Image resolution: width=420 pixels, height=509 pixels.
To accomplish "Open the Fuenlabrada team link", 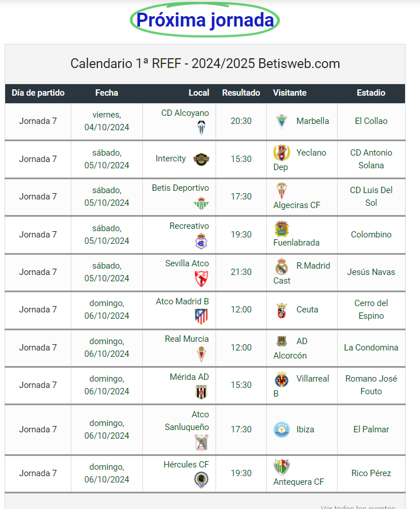I will pos(297,243).
